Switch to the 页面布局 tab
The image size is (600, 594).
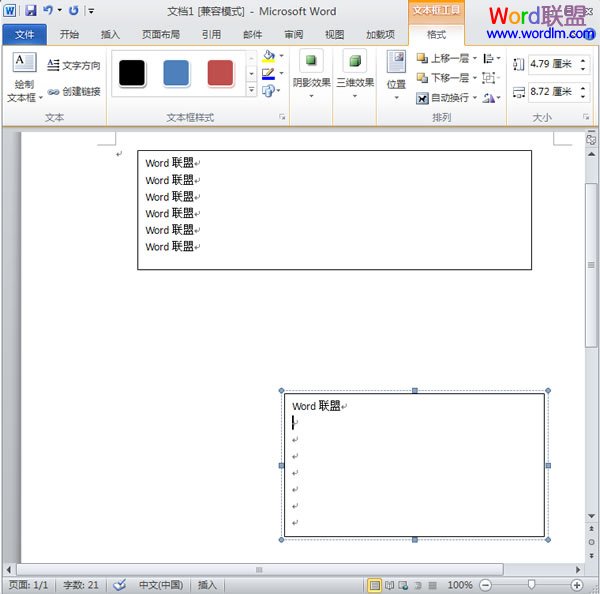click(161, 35)
